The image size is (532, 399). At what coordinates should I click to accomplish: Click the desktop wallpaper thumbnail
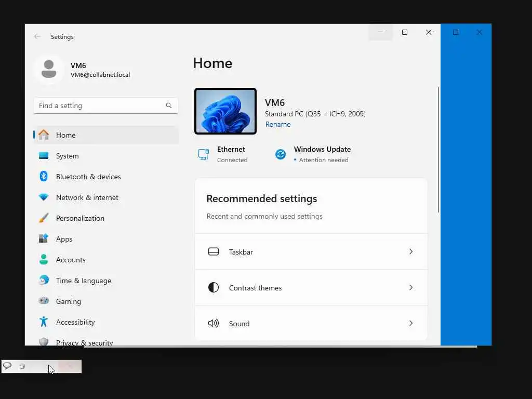pos(225,111)
